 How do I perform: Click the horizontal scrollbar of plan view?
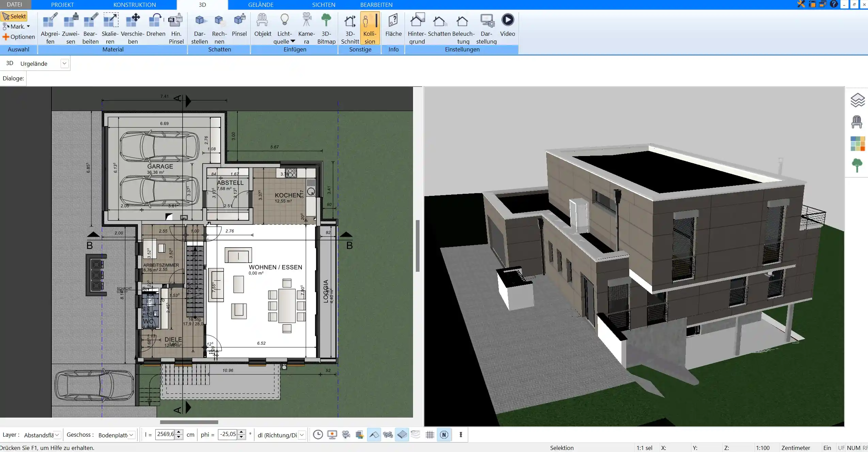(x=189, y=422)
